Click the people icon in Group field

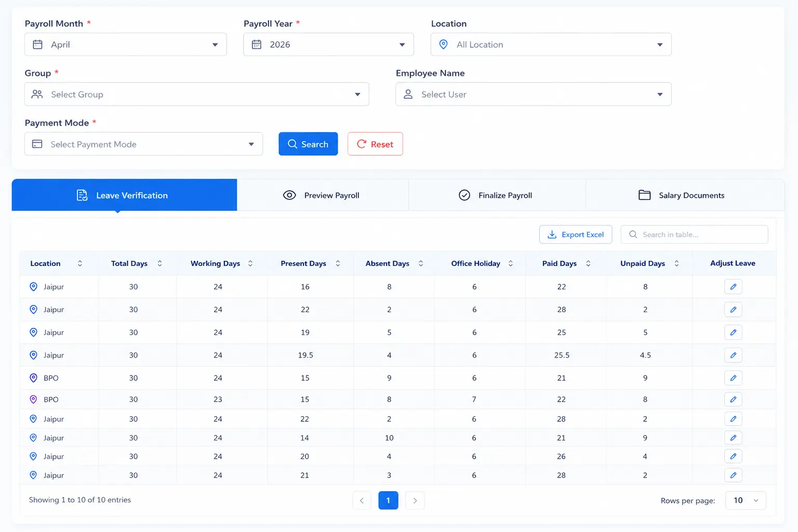(37, 94)
